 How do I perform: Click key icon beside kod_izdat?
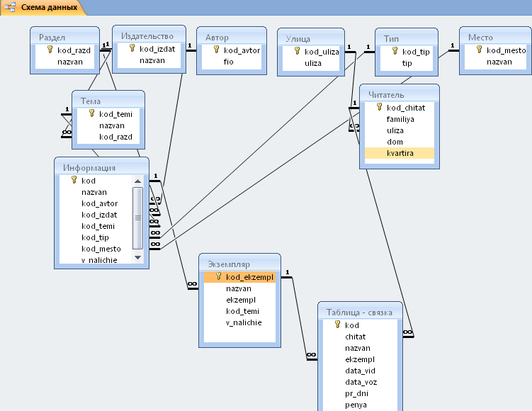(132, 48)
